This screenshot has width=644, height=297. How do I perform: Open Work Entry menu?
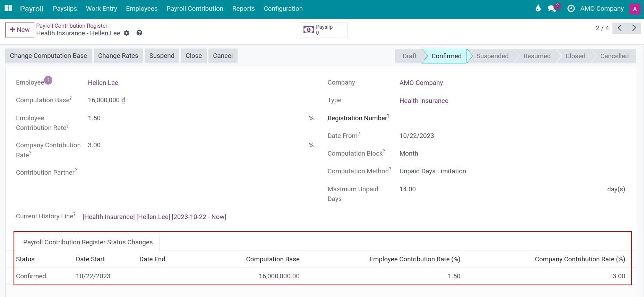(101, 9)
